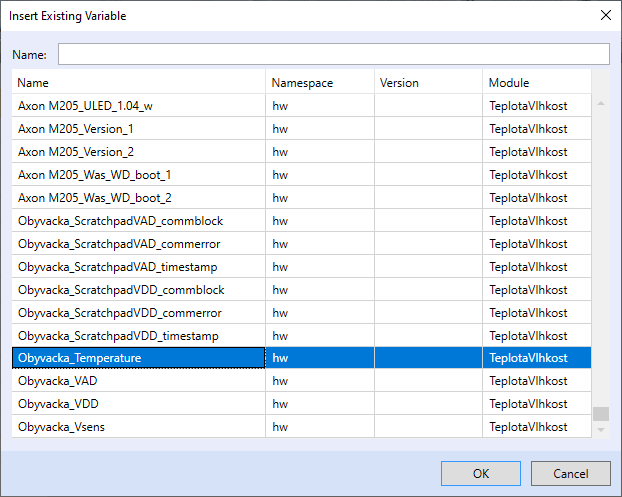Sort list by Name column header
Screen dimensions: 622x497
pyautogui.click(x=138, y=83)
